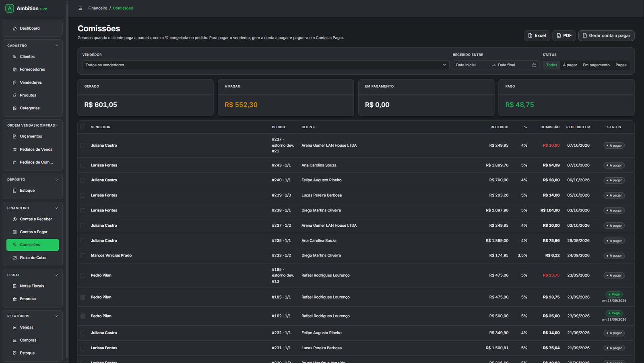The image size is (644, 363).
Task: Open Vendedores in the sidebar
Action: (33, 82)
